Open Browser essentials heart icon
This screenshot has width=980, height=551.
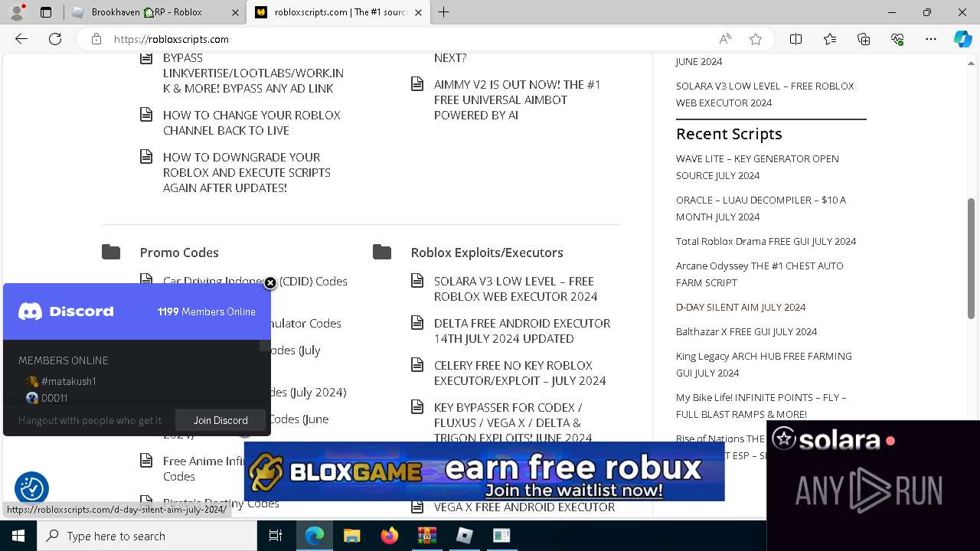coord(897,39)
